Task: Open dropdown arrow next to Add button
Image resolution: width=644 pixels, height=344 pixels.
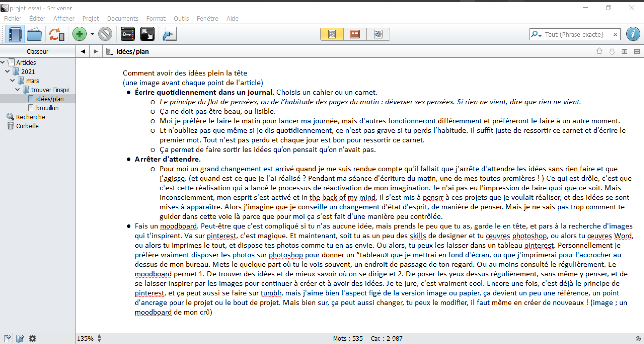Action: 92,34
